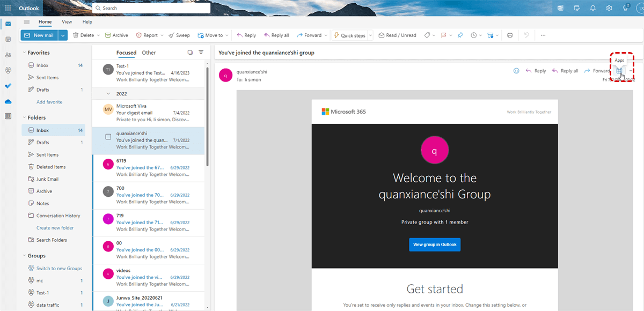Click Reply in the toolbar
Screen dimensions: 644x311
click(247, 35)
